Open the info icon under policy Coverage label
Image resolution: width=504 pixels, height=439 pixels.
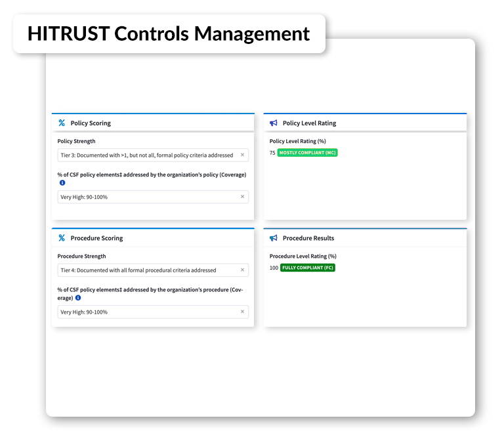[62, 182]
